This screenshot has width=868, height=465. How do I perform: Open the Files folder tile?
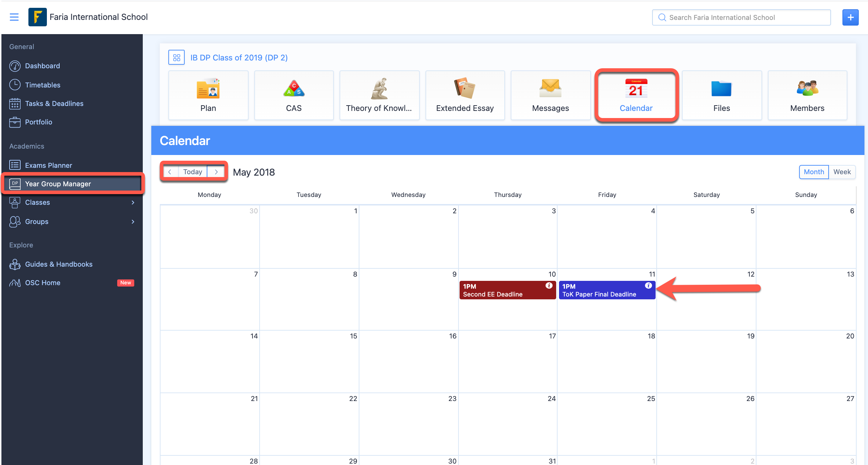(x=722, y=95)
